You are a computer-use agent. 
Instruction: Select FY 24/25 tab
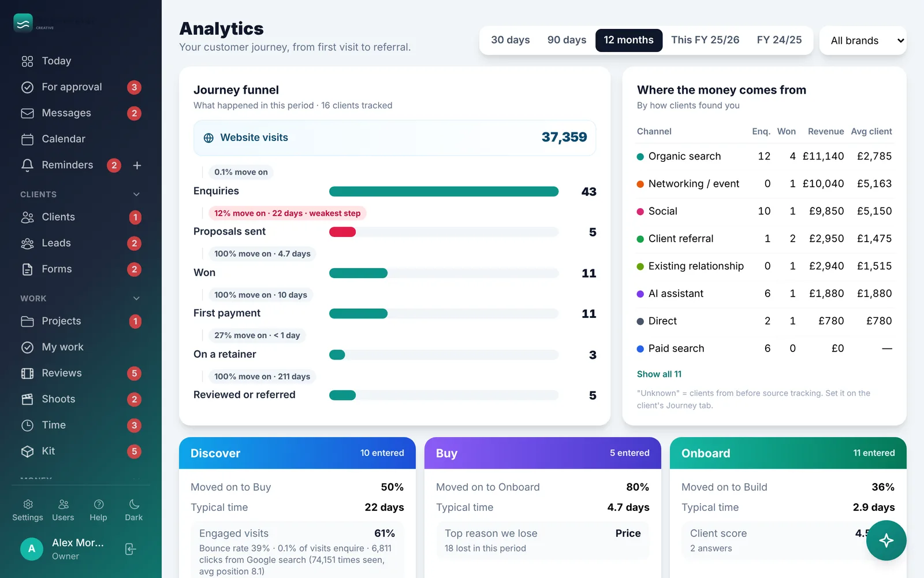[779, 40]
